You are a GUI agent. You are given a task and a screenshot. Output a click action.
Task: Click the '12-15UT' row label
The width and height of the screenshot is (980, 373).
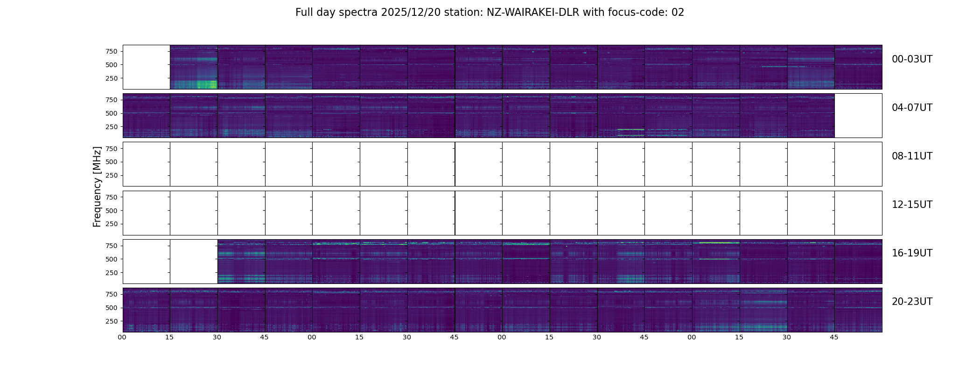[x=912, y=205]
